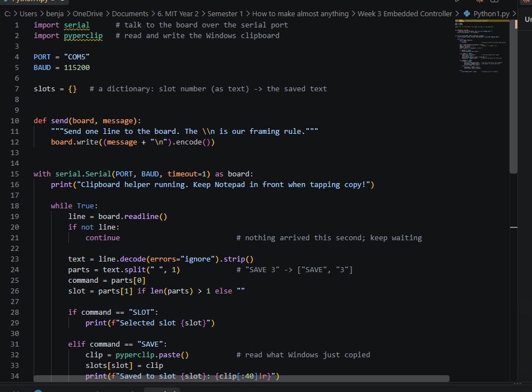The width and height of the screenshot is (532, 392).
Task: Click the underlined 'serial' import on line 1
Action: coord(77,25)
